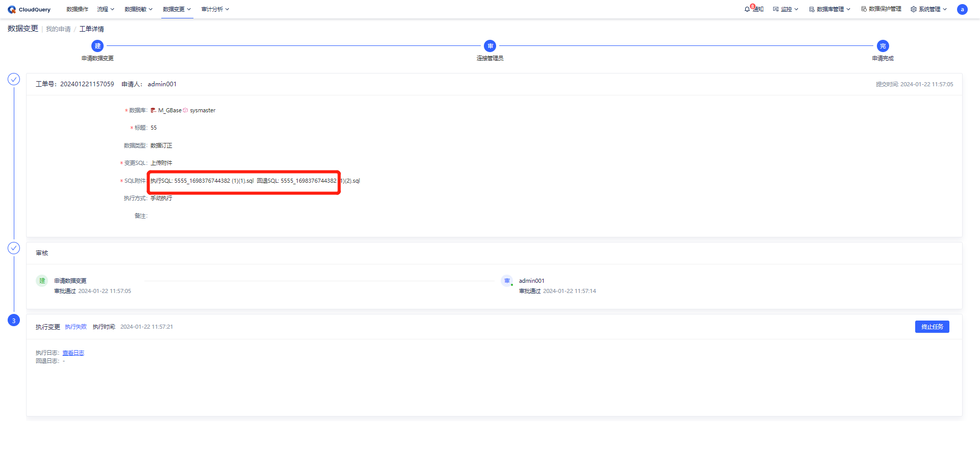Expand the 审计分析 dropdown menu

[x=215, y=9]
